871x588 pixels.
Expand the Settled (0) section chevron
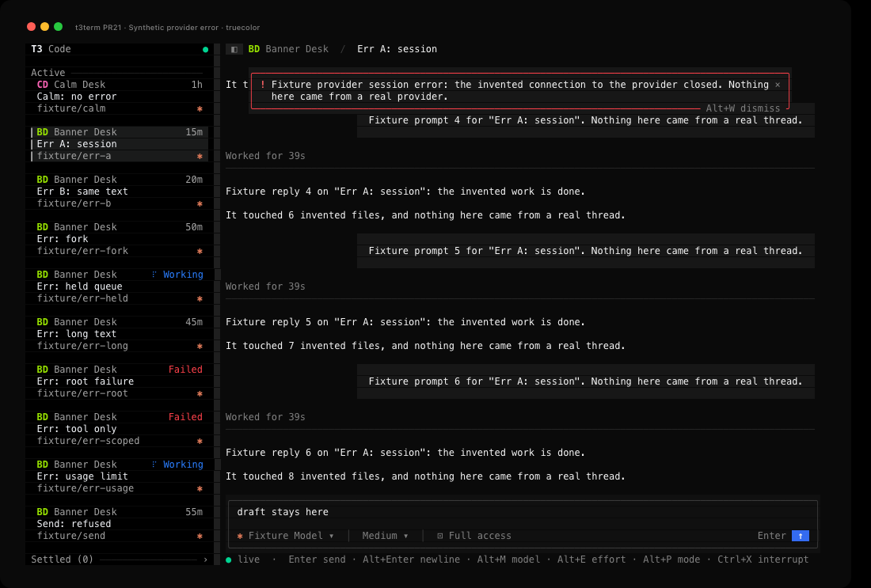click(x=206, y=560)
